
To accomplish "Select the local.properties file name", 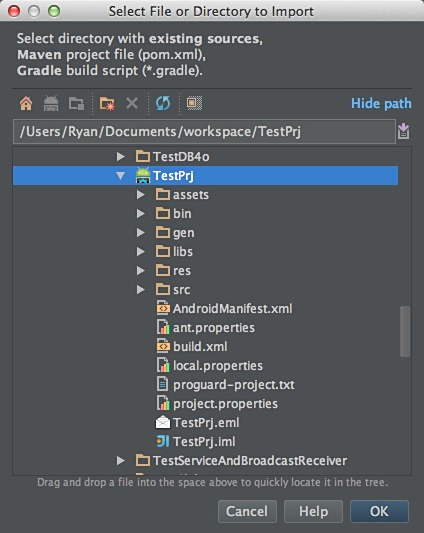I will point(218,366).
